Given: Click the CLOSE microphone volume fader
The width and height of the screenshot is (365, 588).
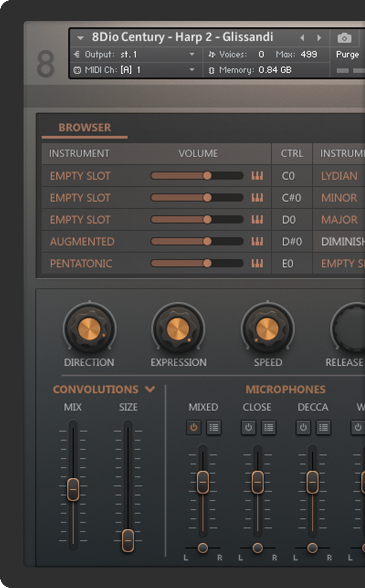Looking at the screenshot, I should [x=258, y=482].
